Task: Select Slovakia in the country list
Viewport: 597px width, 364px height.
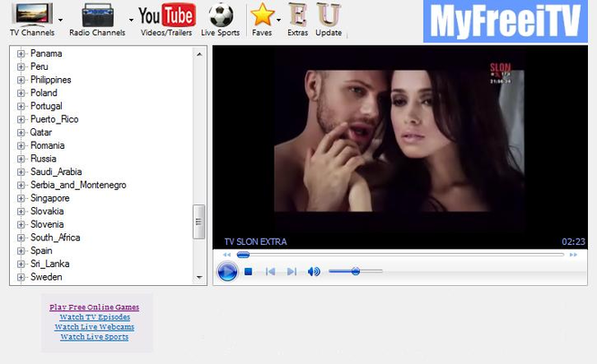Action: (x=47, y=211)
